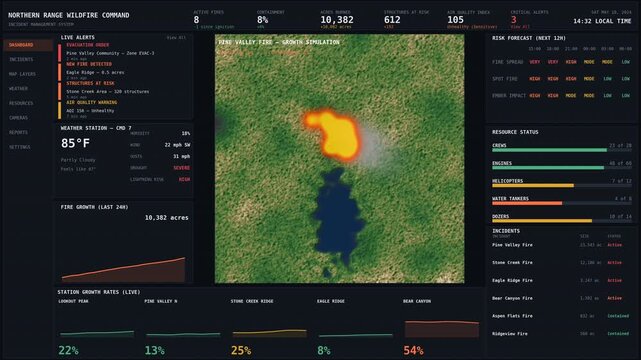The image size is (641, 360).
Task: Click the Containment 8% stat
Action: (x=262, y=20)
